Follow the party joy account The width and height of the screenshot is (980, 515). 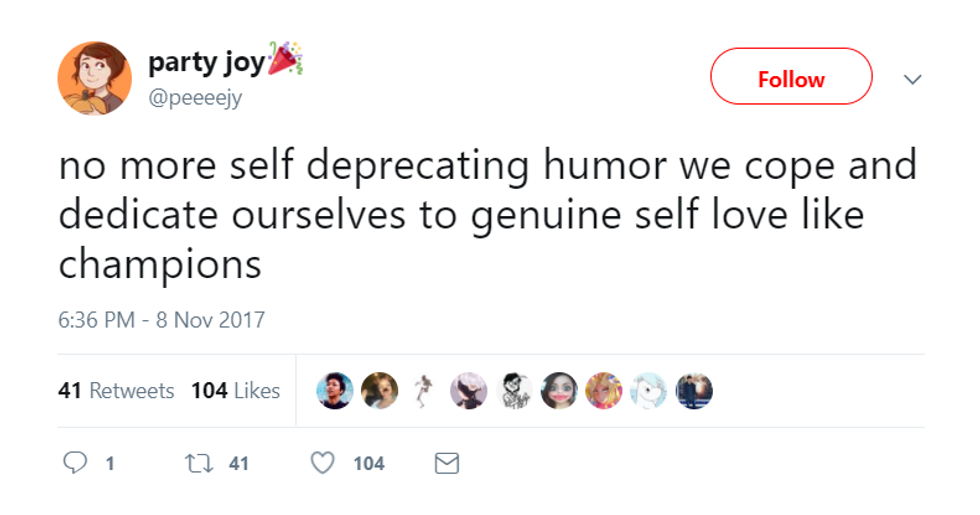pos(790,77)
